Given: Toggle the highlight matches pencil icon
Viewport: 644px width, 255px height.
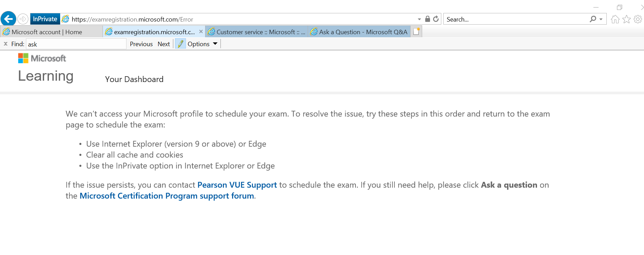Looking at the screenshot, I should 180,44.
